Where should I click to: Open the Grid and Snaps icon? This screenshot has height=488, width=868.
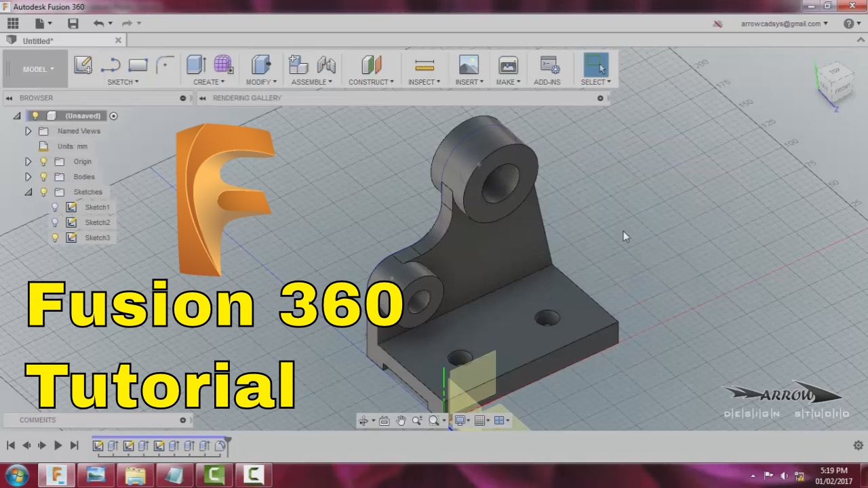(479, 421)
